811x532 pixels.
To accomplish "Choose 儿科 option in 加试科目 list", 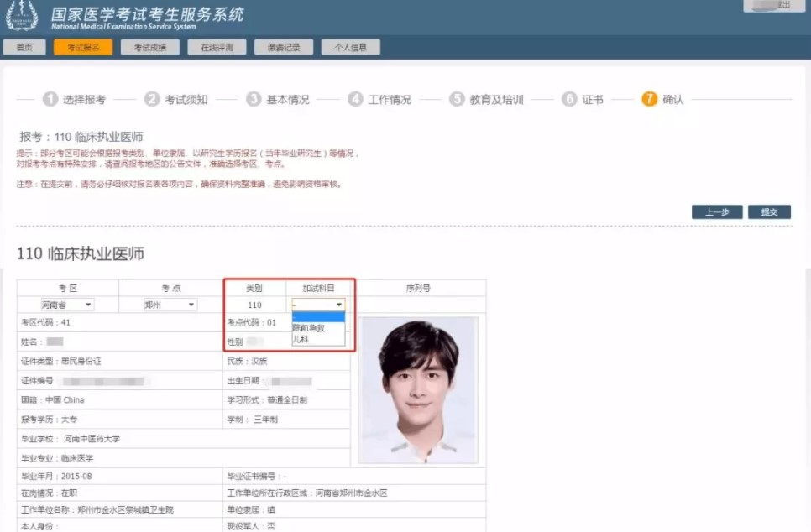I will tap(301, 340).
